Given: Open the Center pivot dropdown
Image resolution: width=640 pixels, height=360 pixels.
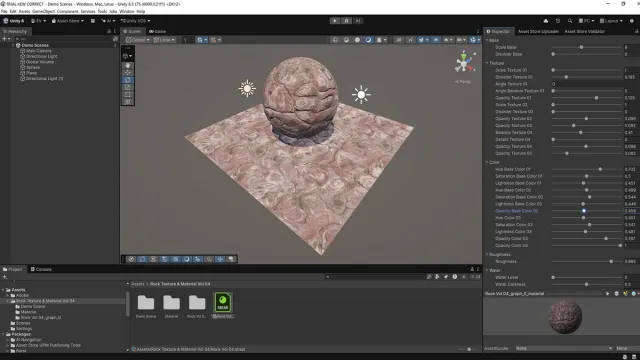Looking at the screenshot, I should tap(138, 40).
